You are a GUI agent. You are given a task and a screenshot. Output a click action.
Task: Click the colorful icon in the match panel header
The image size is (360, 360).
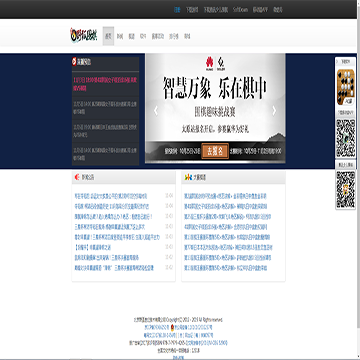188,177
